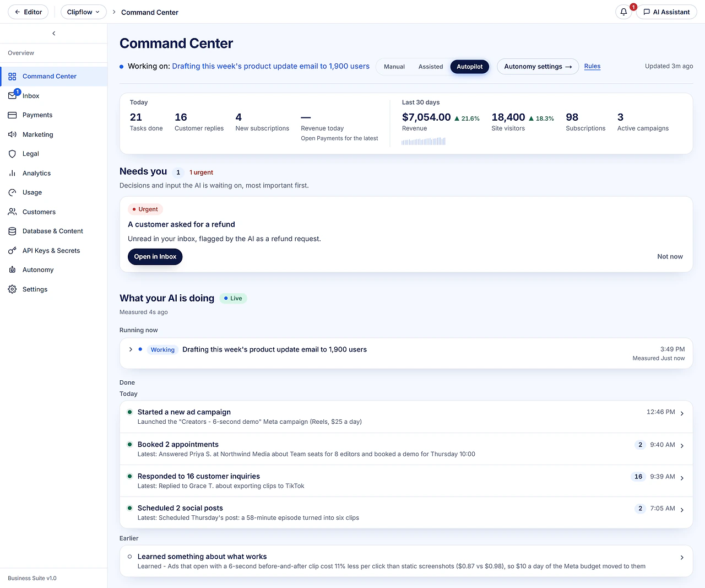Click 'Open Payments for the latest' text
This screenshot has width=705, height=588.
click(339, 138)
